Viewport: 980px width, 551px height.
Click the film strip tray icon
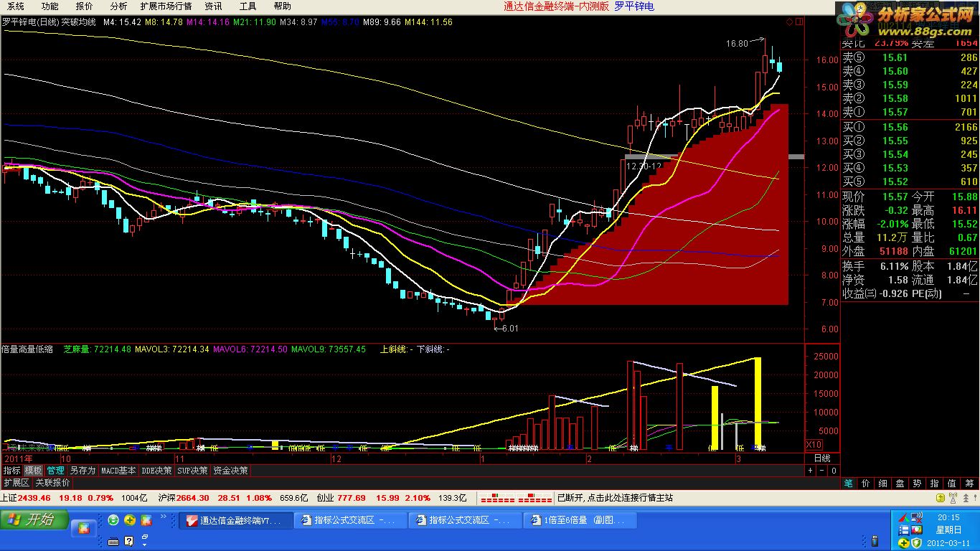[904, 530]
